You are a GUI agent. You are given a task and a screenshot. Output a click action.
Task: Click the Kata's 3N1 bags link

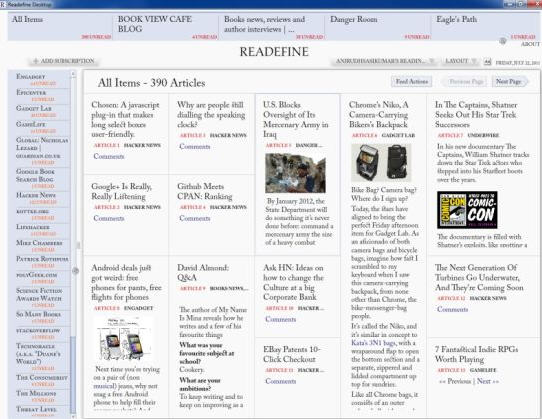(373, 343)
